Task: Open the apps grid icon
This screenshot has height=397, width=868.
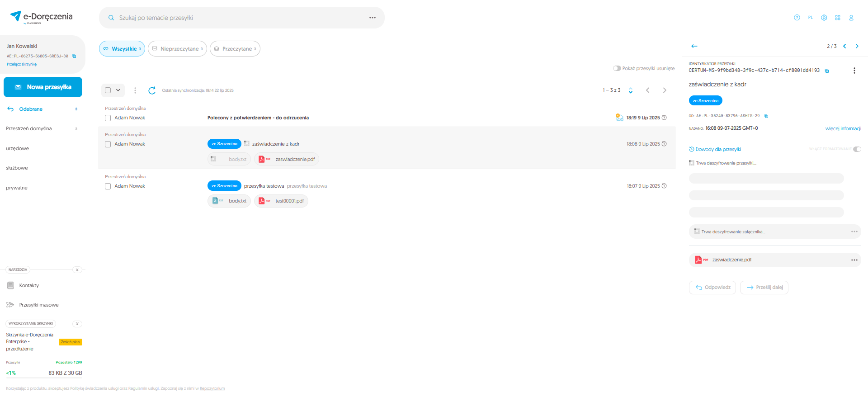Action: [837, 18]
